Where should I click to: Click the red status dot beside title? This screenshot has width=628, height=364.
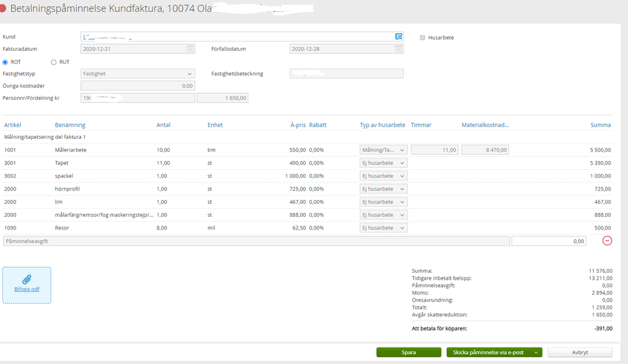pos(4,9)
